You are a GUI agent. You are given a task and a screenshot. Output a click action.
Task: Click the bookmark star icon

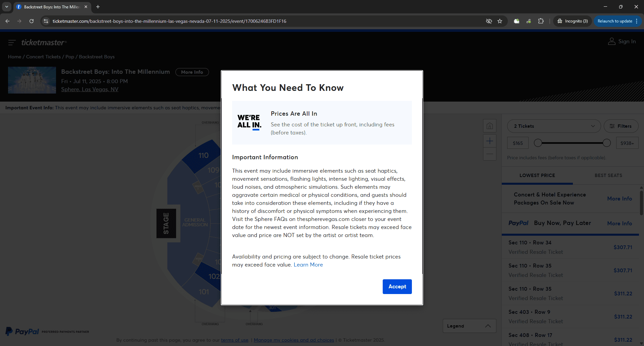pos(500,21)
